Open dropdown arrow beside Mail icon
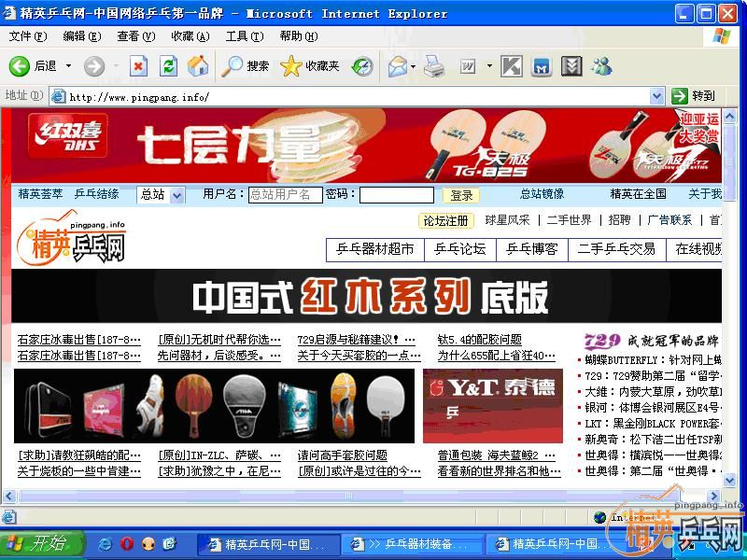This screenshot has height=560, width=747. pos(413,66)
